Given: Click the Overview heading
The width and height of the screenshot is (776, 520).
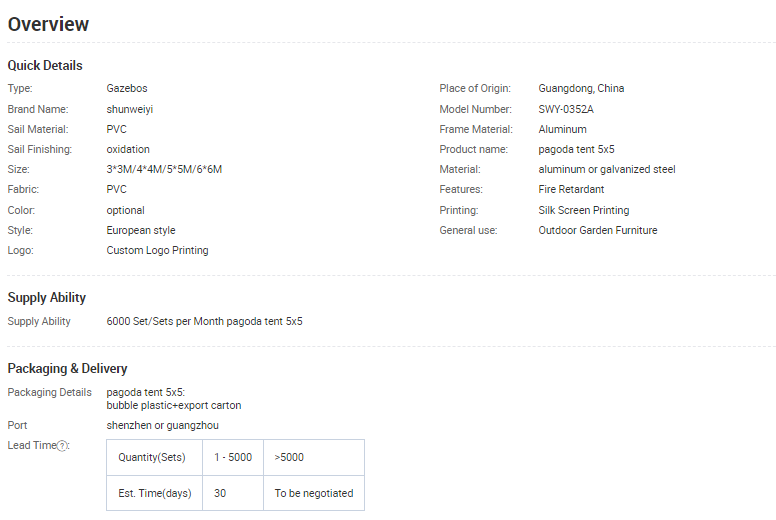Looking at the screenshot, I should point(48,24).
